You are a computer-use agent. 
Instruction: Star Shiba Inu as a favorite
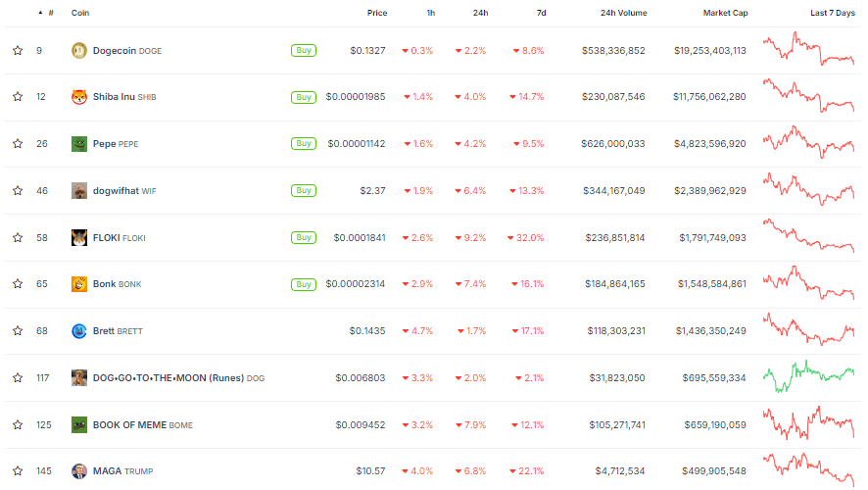18,97
